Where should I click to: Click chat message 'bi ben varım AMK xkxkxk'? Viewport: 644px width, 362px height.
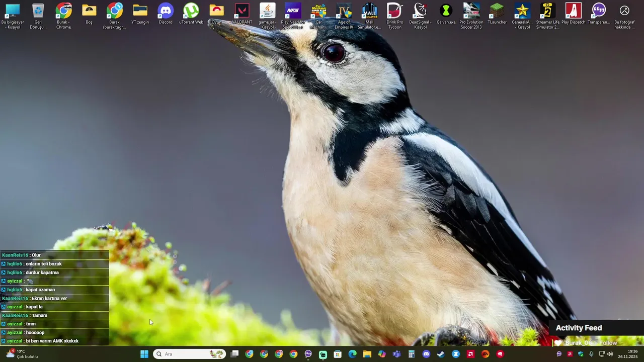(52, 341)
